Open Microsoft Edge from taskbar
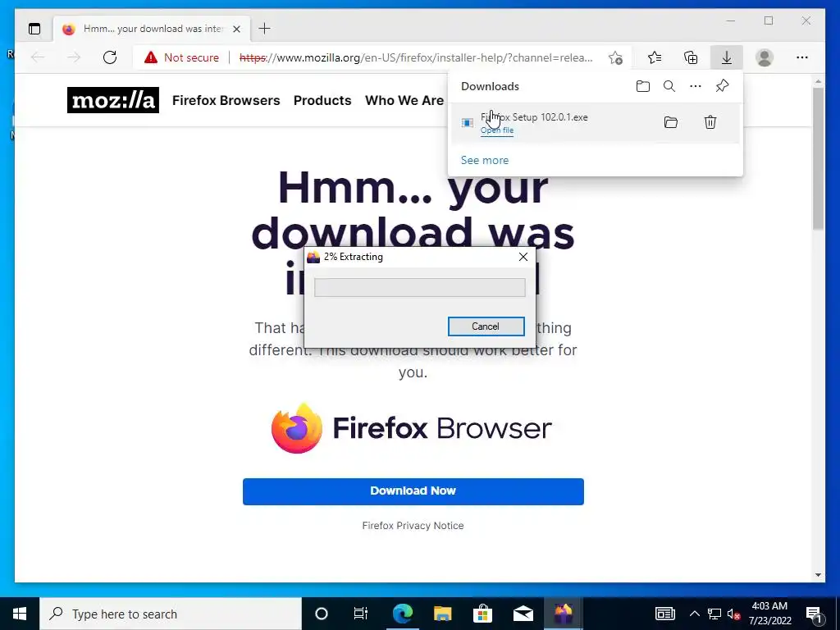 point(402,614)
